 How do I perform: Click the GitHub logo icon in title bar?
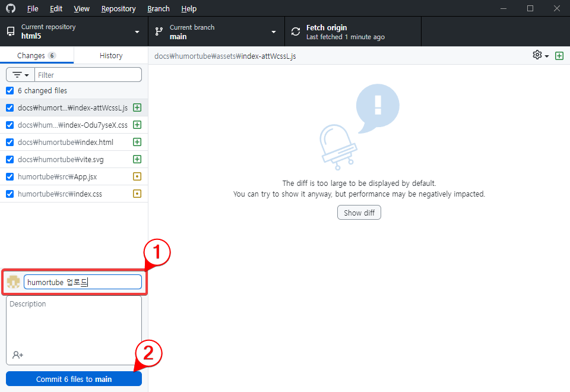pyautogui.click(x=11, y=8)
